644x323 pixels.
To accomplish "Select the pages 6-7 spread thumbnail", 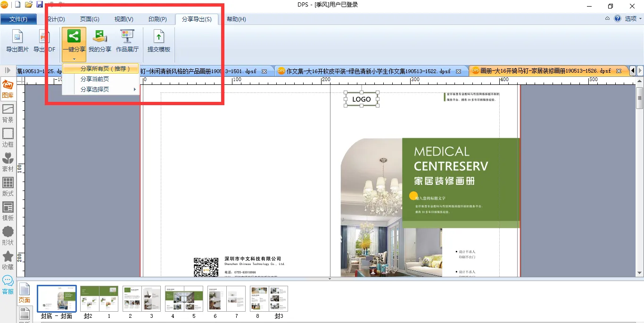I will click(x=226, y=298).
